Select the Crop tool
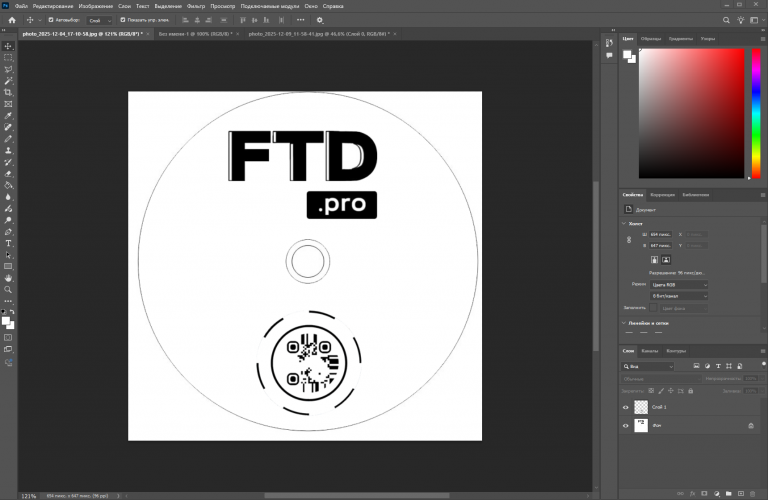The width and height of the screenshot is (768, 500). tap(8, 93)
